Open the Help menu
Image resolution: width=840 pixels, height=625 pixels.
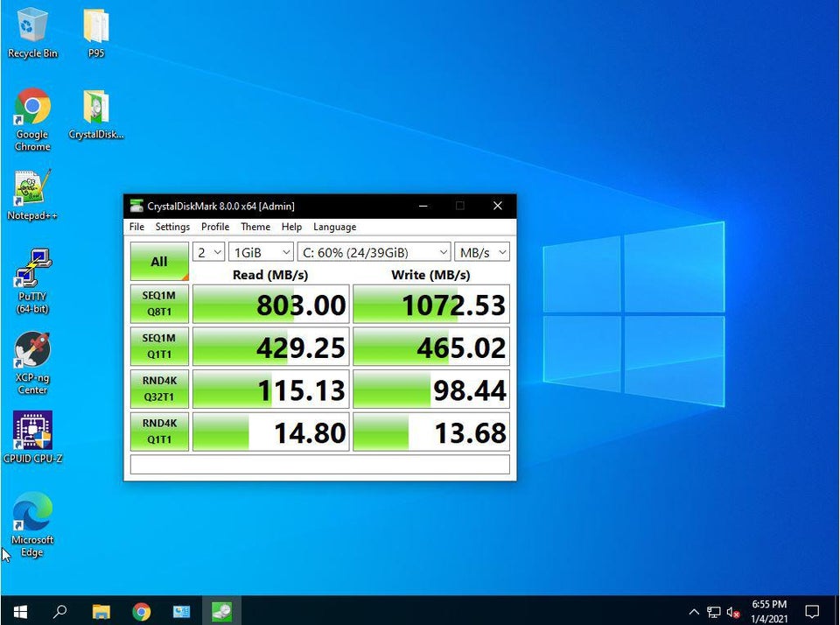coord(291,227)
